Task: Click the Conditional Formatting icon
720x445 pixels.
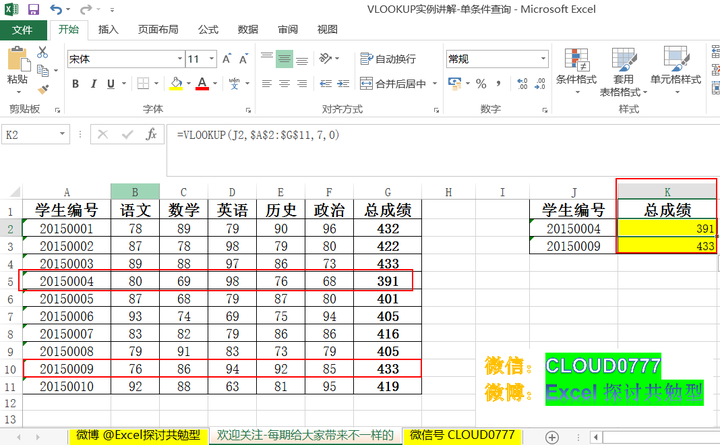Action: point(575,68)
